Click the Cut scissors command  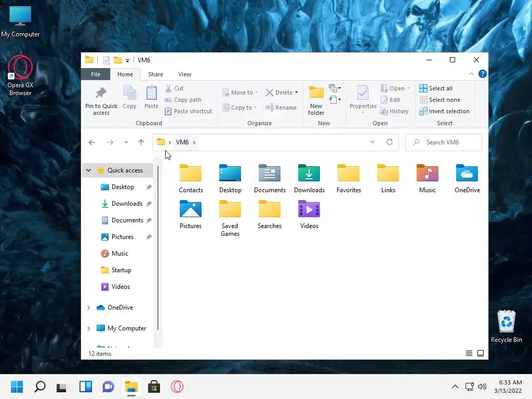pos(174,88)
